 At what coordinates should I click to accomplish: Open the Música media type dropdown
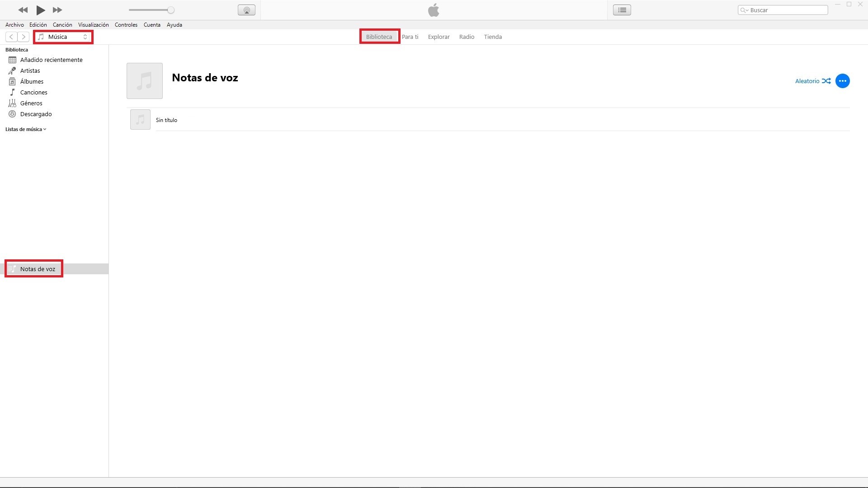[63, 37]
